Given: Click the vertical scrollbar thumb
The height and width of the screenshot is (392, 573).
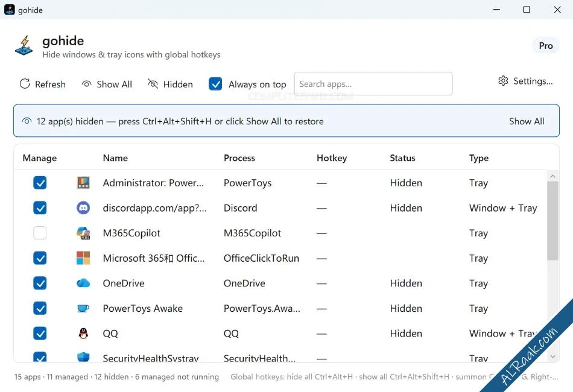Looking at the screenshot, I should click(x=552, y=221).
